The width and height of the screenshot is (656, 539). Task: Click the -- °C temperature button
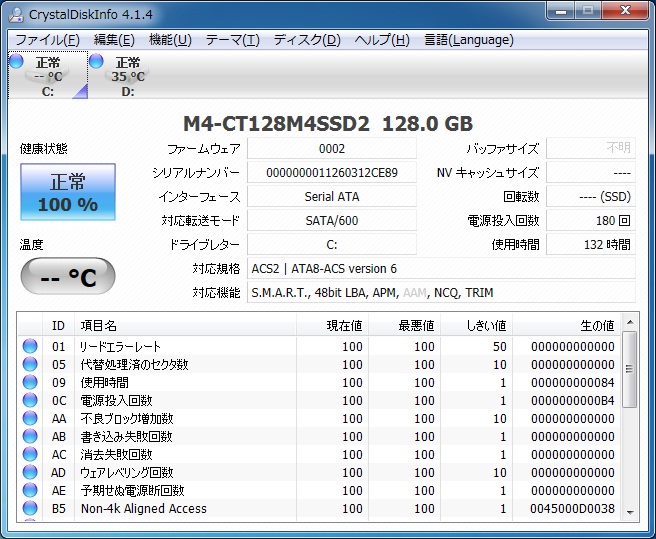[68, 276]
